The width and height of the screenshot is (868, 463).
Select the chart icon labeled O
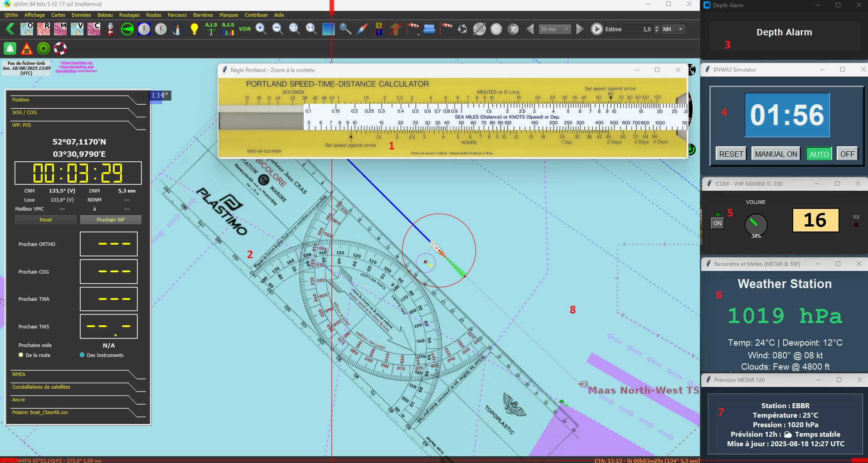pyautogui.click(x=27, y=29)
